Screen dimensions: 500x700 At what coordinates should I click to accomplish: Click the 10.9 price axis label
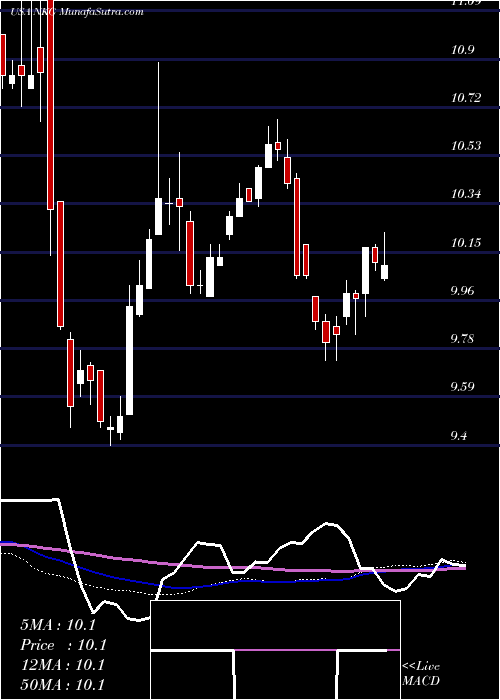point(462,50)
